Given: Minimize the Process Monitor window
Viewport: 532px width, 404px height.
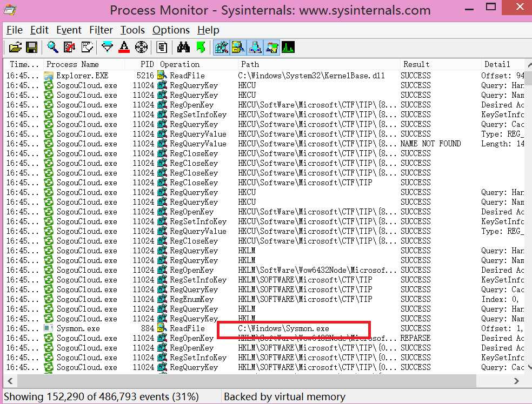Looking at the screenshot, I should pyautogui.click(x=469, y=10).
